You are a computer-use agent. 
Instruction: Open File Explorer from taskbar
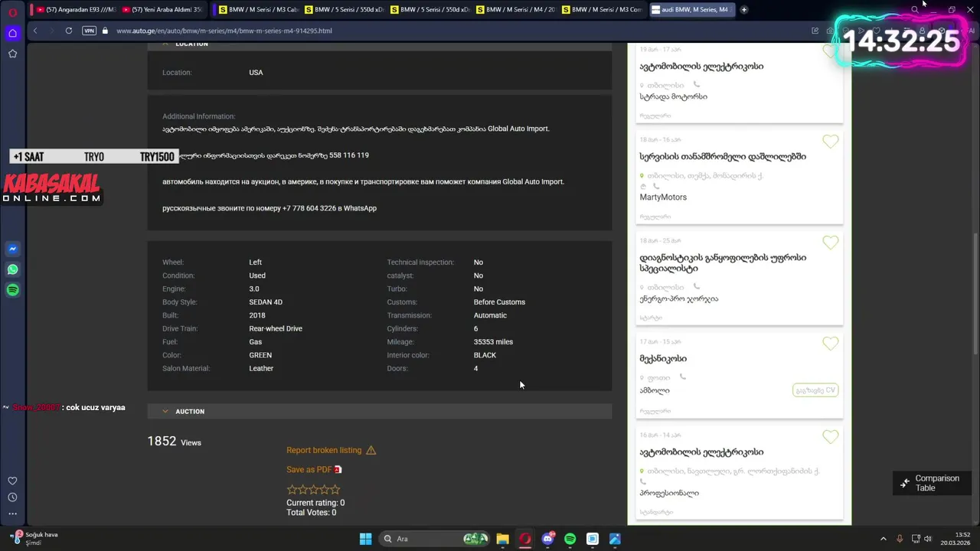502,539
